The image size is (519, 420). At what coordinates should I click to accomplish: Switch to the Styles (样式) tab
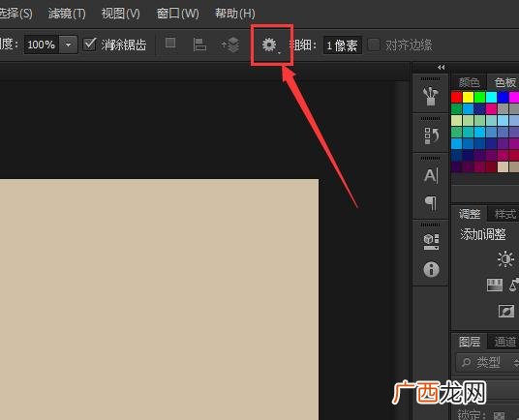(x=504, y=214)
